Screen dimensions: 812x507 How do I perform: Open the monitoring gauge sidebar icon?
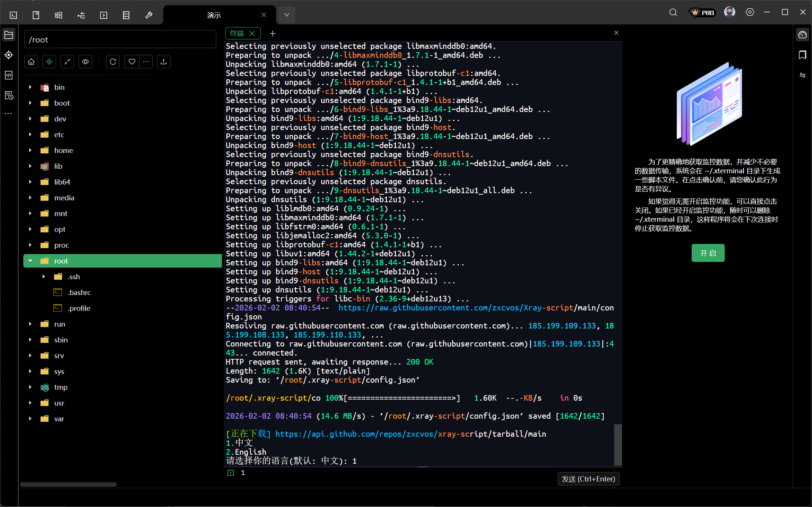[802, 35]
